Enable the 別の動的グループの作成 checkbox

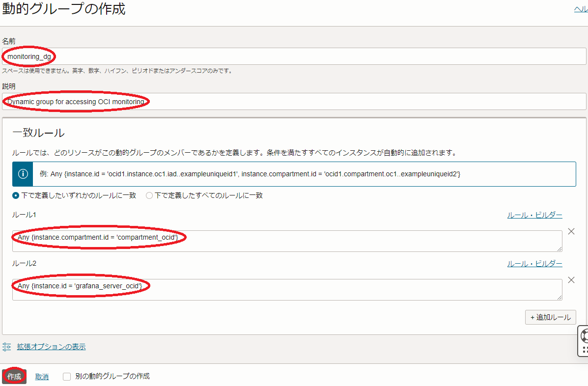point(67,377)
